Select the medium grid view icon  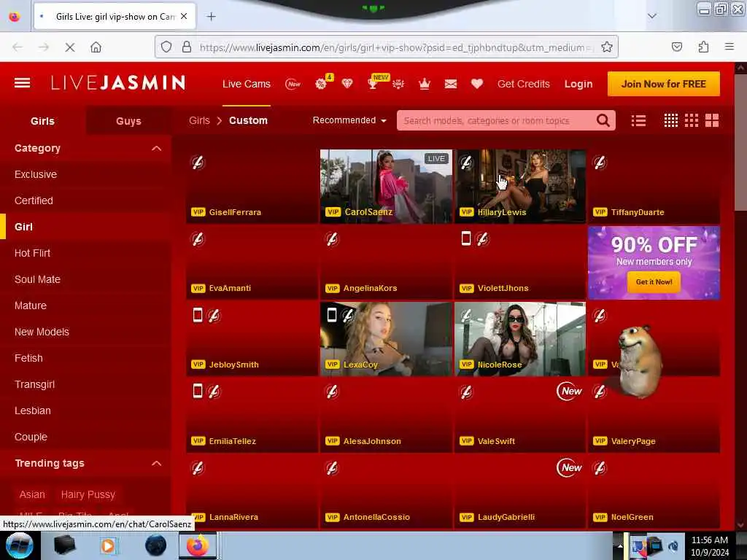click(x=692, y=120)
